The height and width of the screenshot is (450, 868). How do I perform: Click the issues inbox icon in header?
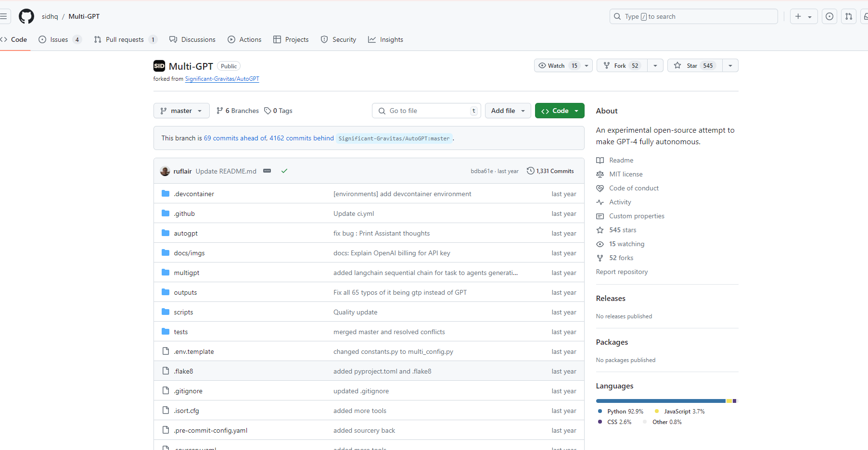[x=830, y=16]
